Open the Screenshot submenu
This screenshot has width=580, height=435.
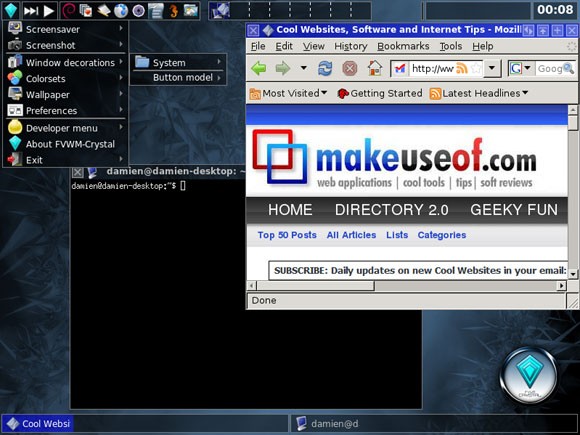click(65, 45)
